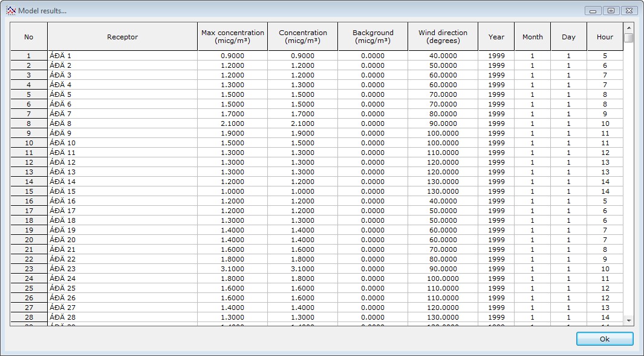Close the Model results window

pyautogui.click(x=629, y=10)
